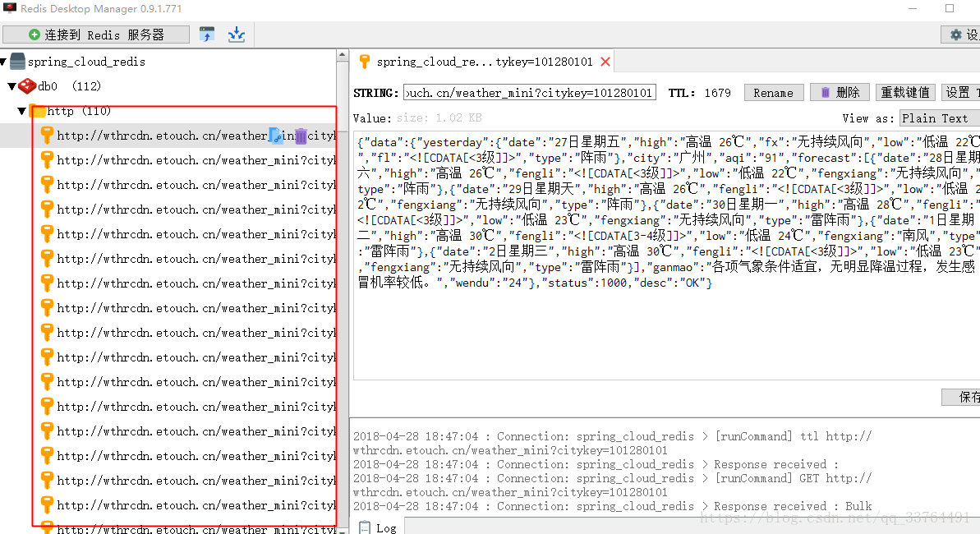
Task: Click the log line 'Response received : Bulk'
Action: [x=613, y=506]
